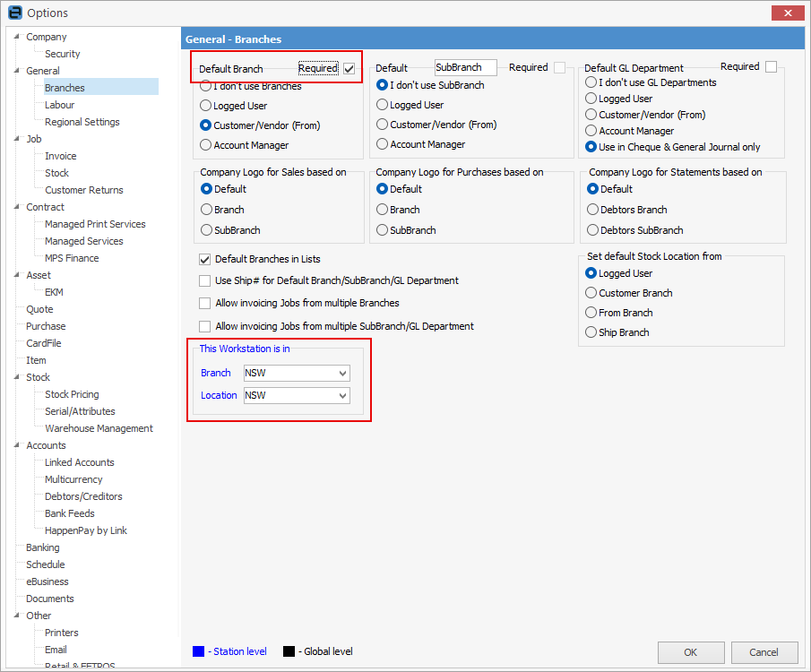Toggle the Default Branch Required checkbox
This screenshot has width=811, height=672.
349,68
